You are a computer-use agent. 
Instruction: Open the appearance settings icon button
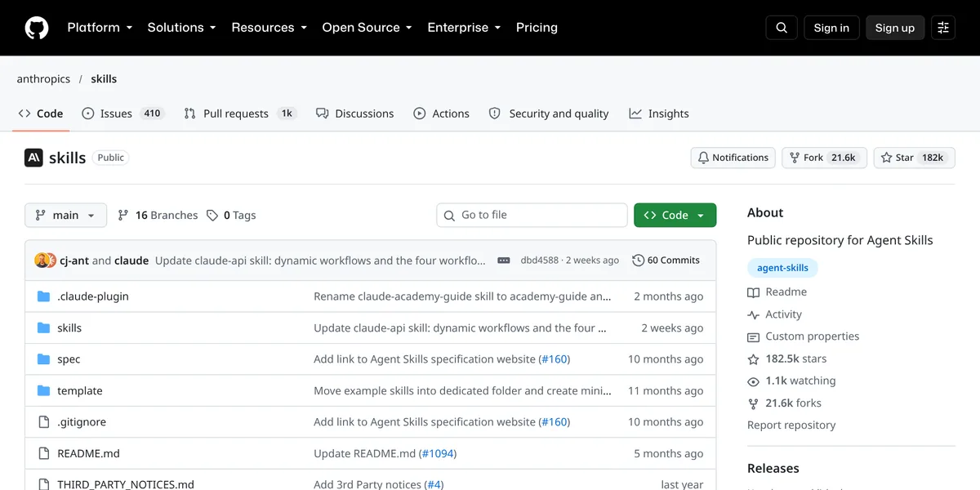pos(943,28)
